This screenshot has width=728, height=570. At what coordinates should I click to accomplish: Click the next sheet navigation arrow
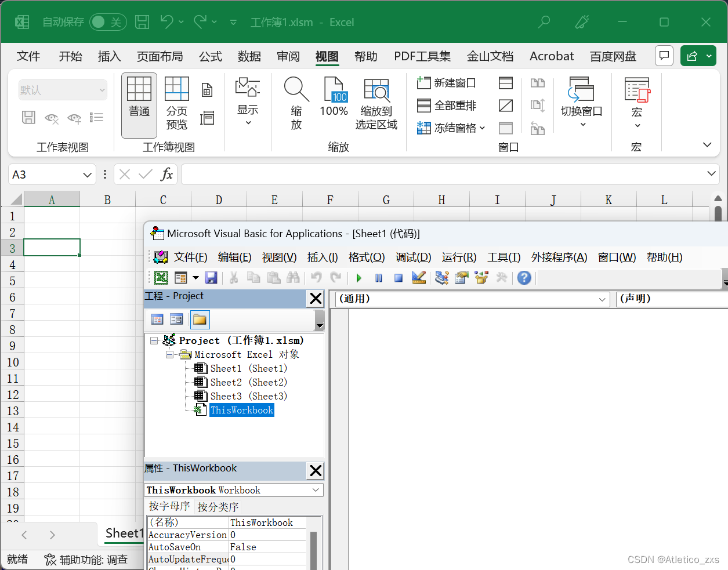click(52, 535)
